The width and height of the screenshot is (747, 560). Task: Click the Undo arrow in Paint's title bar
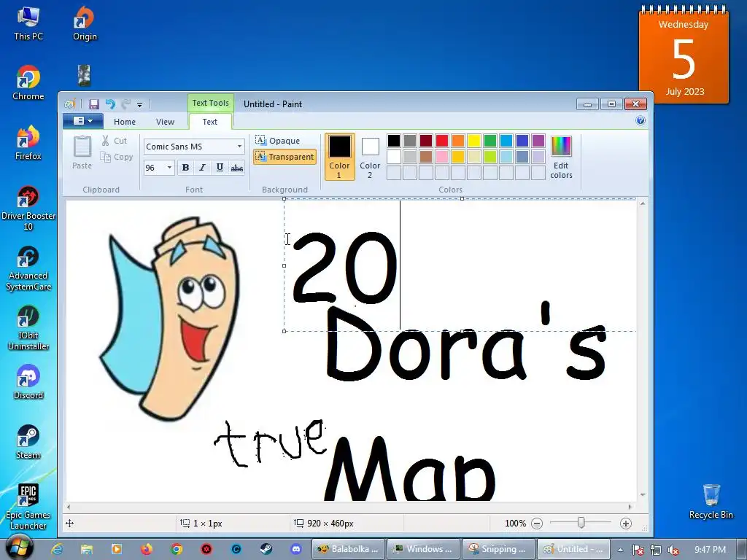[x=111, y=104]
